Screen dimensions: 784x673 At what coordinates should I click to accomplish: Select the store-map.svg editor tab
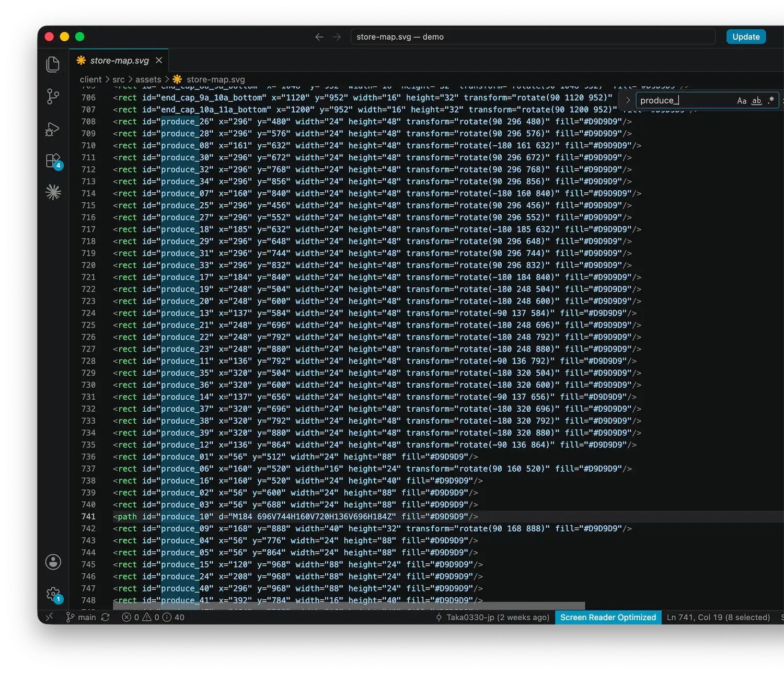point(120,61)
